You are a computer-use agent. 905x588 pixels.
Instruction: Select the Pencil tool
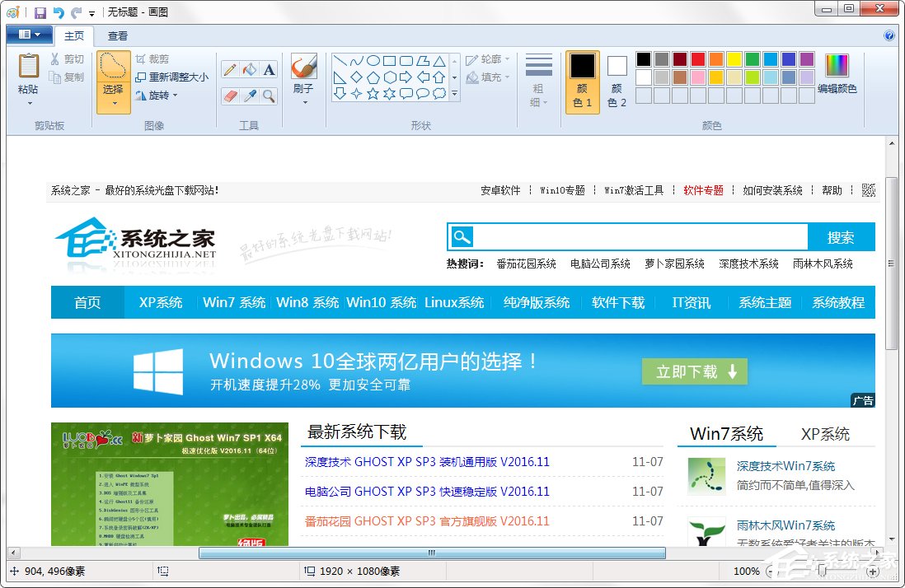click(229, 69)
